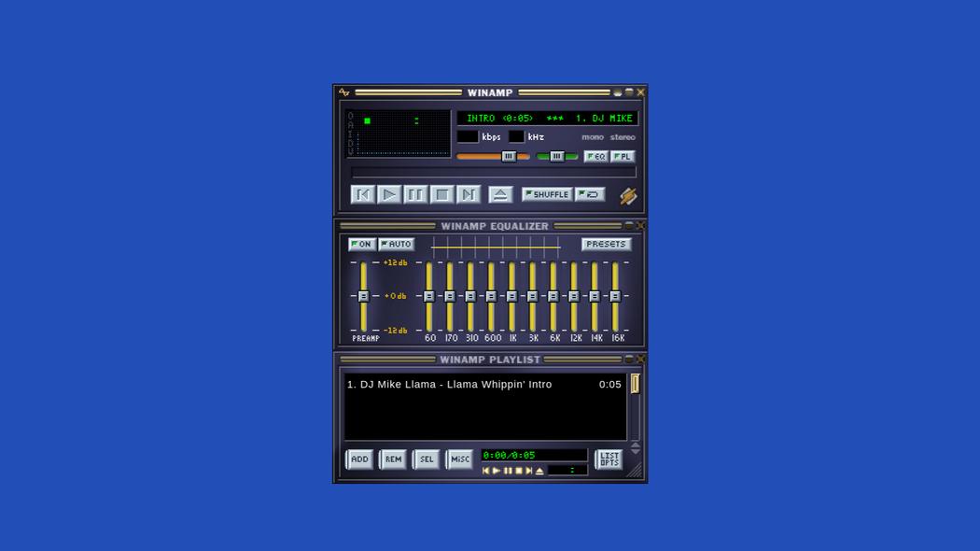Open the Winamp main menu icon in title bar

[x=343, y=92]
